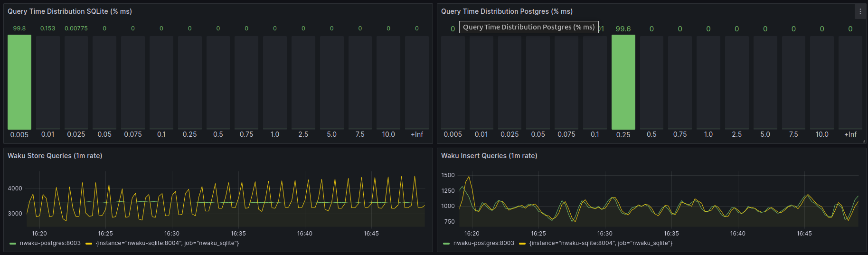Toggle nwaku-sqlite:8004 series in Store Queries legend
Viewport: 868px width, 255px height.
[x=167, y=243]
